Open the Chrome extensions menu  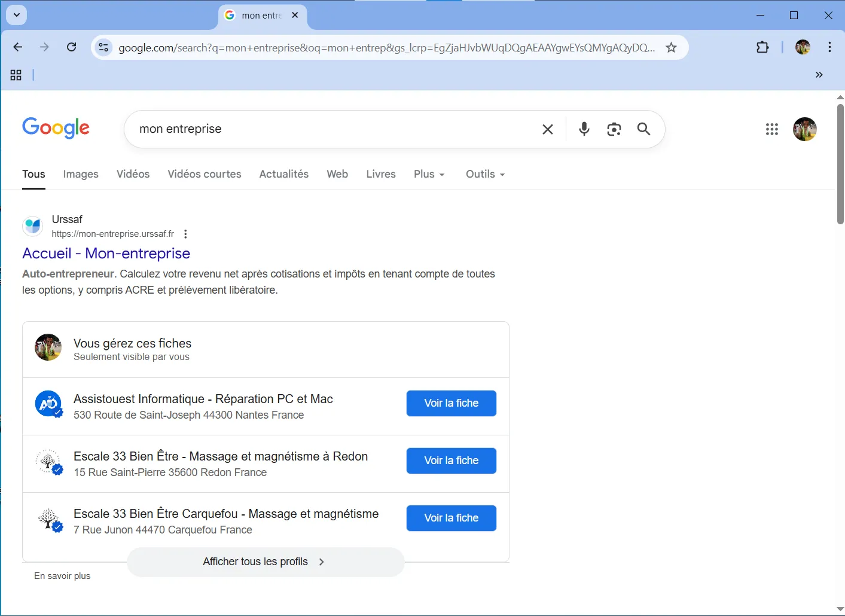(x=762, y=47)
